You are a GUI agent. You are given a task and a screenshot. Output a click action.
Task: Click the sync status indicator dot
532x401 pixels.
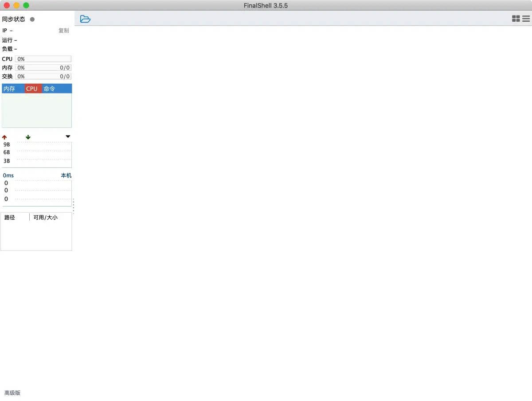click(x=31, y=19)
